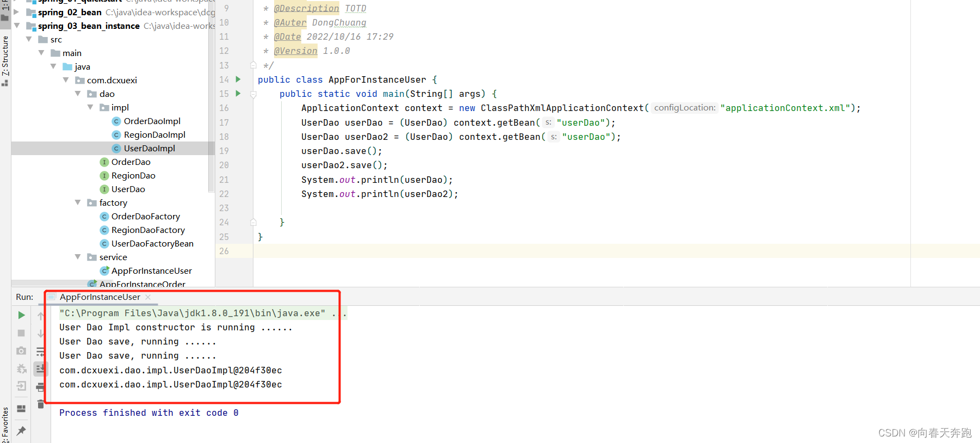The height and width of the screenshot is (443, 980).
Task: Click the fold marker at line 15
Action: [x=253, y=94]
